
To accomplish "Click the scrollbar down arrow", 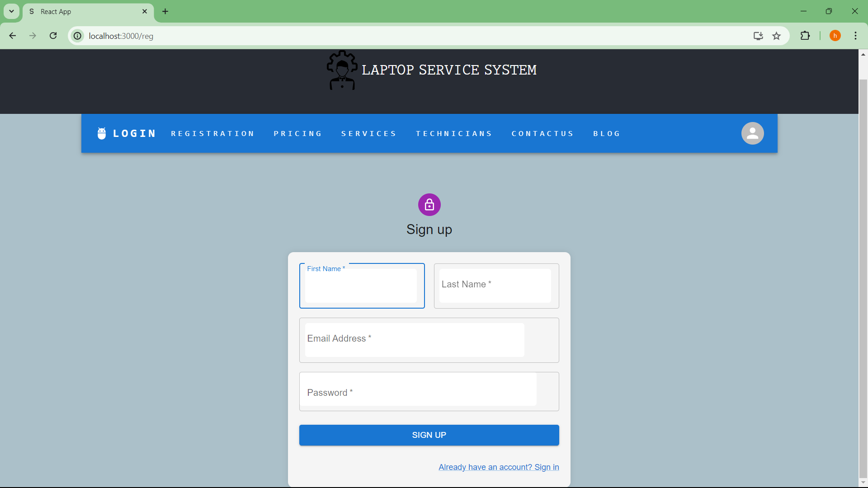I will pos(863,483).
